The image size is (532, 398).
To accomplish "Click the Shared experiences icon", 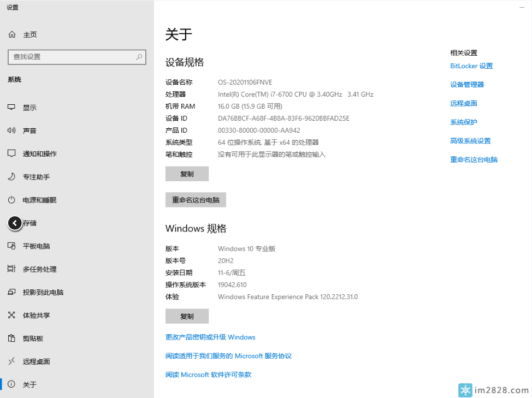I will 11,315.
